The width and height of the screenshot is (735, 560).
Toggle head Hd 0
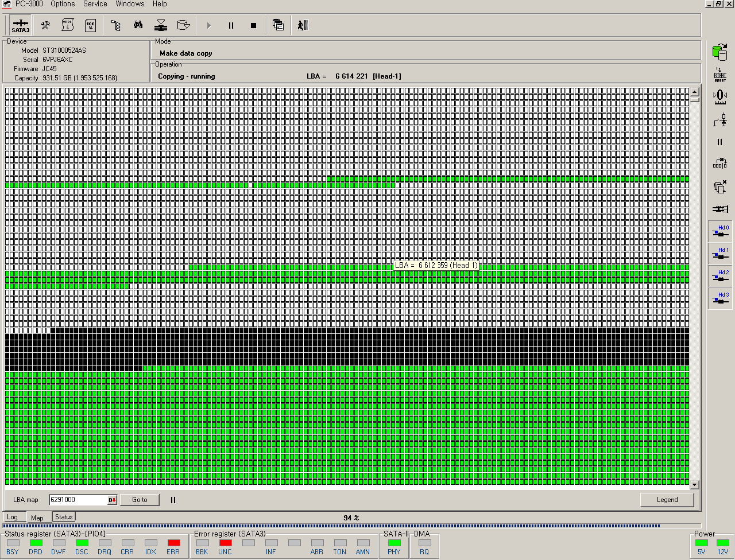pos(720,231)
